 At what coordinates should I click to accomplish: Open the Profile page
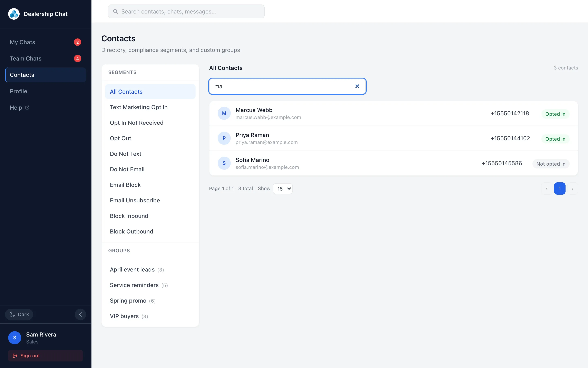pos(46,91)
